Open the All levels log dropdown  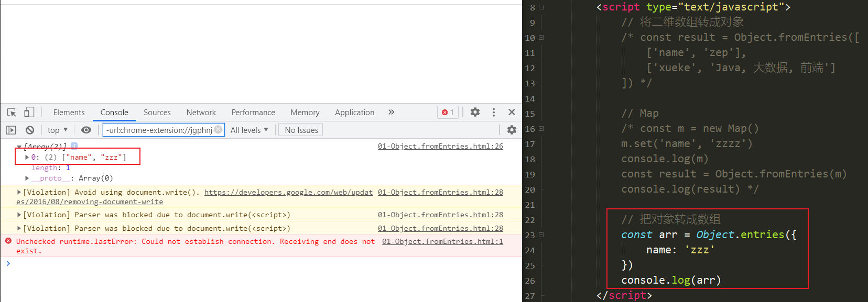(x=249, y=130)
